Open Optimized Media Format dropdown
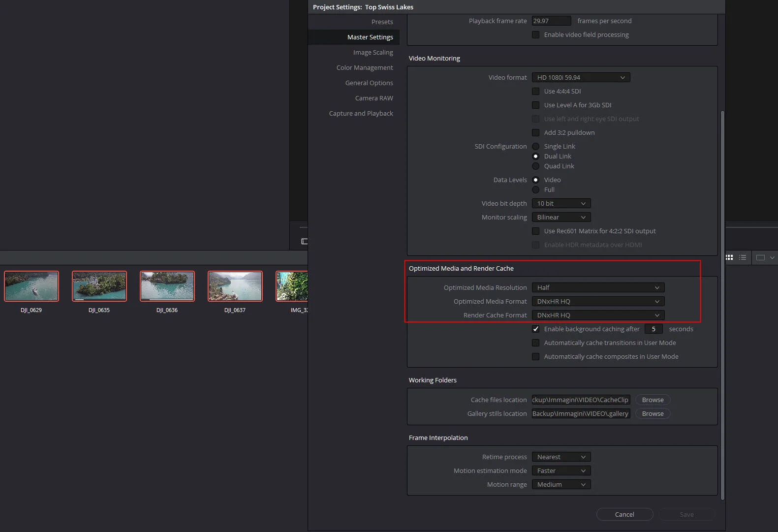Image resolution: width=778 pixels, height=532 pixels. coord(598,301)
